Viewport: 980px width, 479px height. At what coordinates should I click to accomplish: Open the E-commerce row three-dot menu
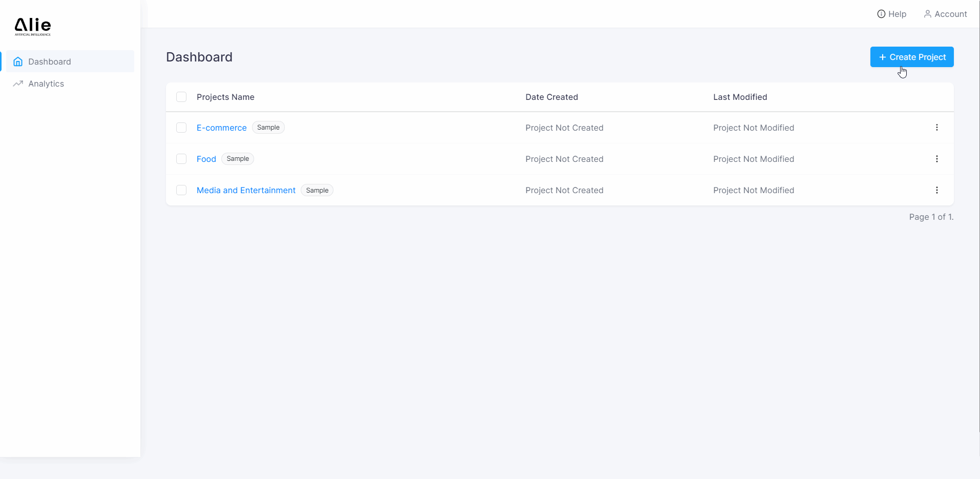(936, 128)
